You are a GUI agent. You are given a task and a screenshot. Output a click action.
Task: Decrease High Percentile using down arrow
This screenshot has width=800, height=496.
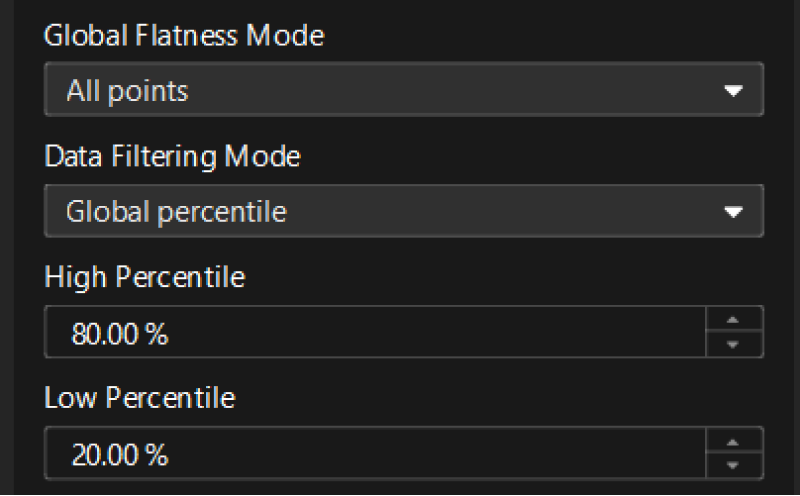click(x=734, y=344)
